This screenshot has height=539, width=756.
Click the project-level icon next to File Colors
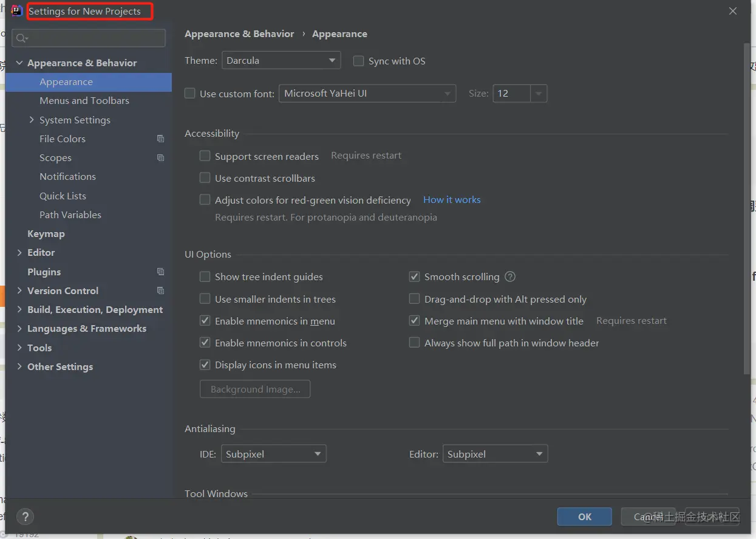click(x=160, y=139)
